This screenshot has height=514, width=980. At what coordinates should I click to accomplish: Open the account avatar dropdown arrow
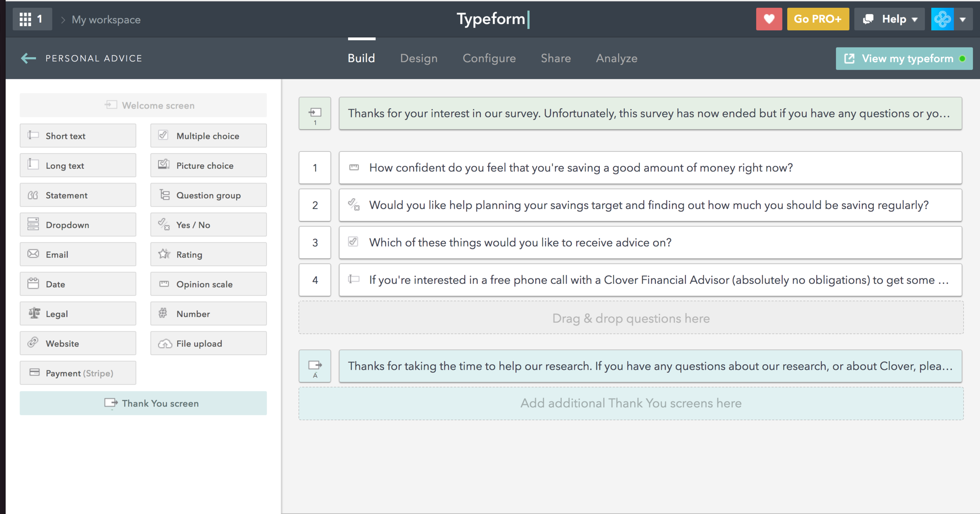coord(963,19)
